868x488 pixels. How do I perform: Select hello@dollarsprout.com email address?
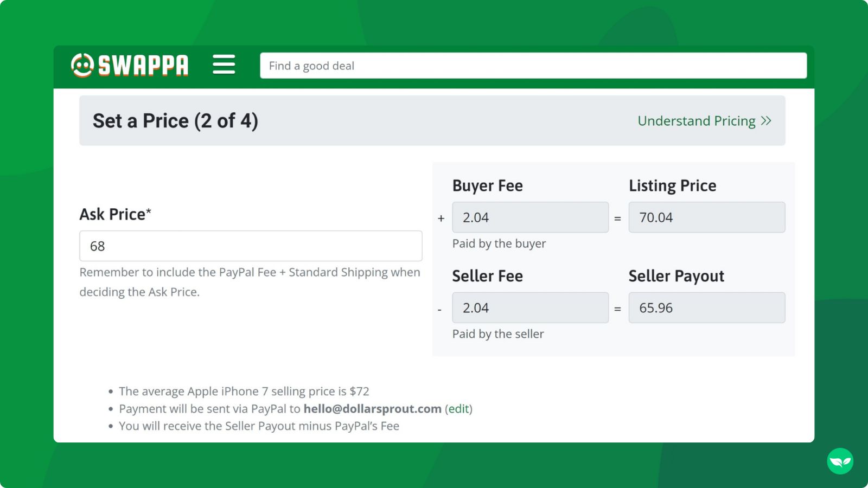click(x=372, y=409)
